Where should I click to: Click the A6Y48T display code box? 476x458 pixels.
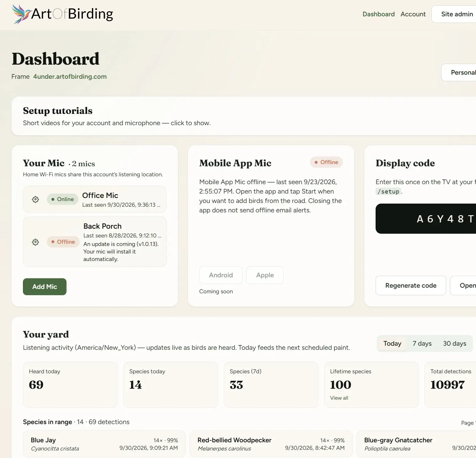426,219
